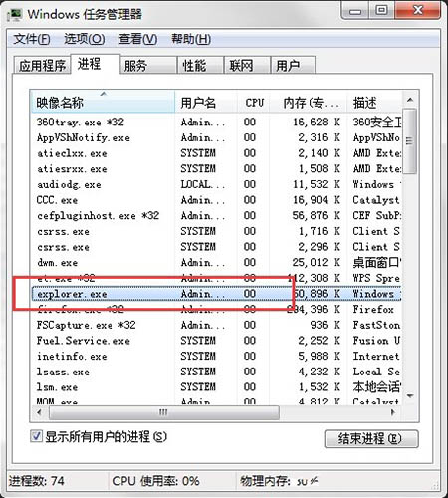Switch to the 用户 tab

(293, 65)
